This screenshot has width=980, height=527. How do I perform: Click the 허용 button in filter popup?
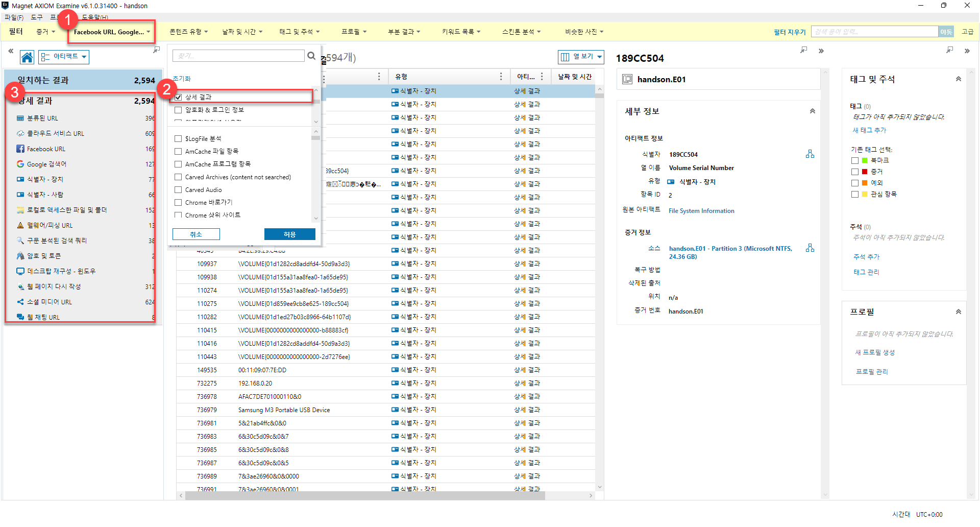[289, 234]
